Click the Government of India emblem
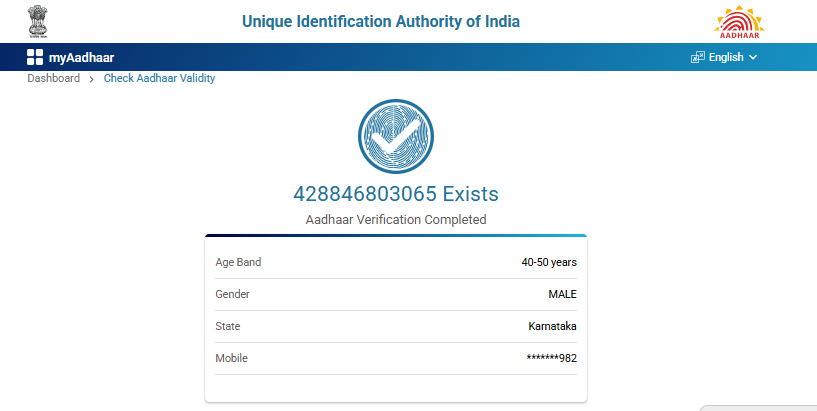817x411 pixels. coord(37,21)
